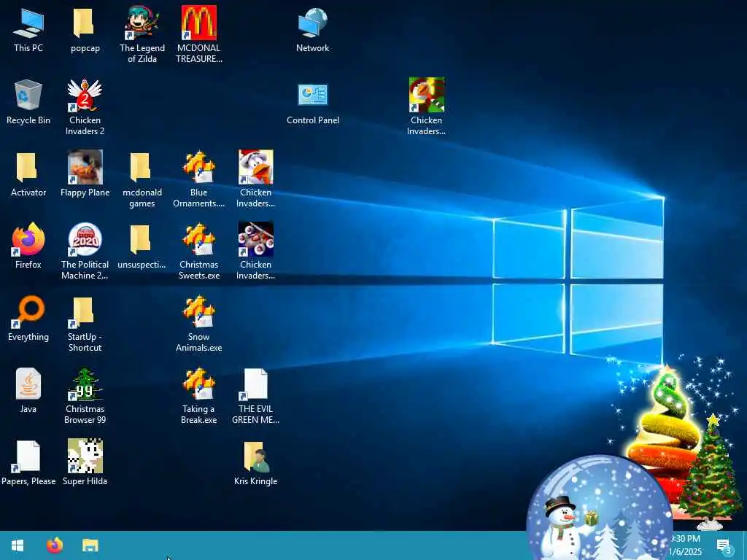Open Papers, Please shortcut
This screenshot has height=560, width=747.
pos(28,463)
